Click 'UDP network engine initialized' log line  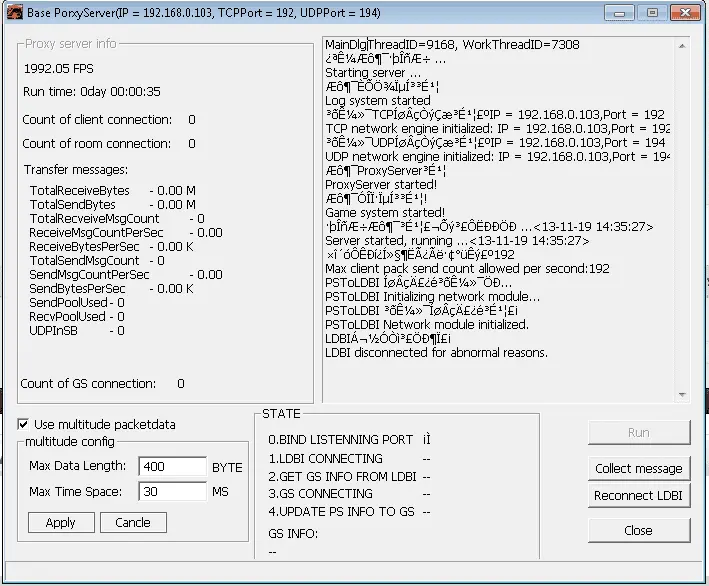pyautogui.click(x=497, y=156)
